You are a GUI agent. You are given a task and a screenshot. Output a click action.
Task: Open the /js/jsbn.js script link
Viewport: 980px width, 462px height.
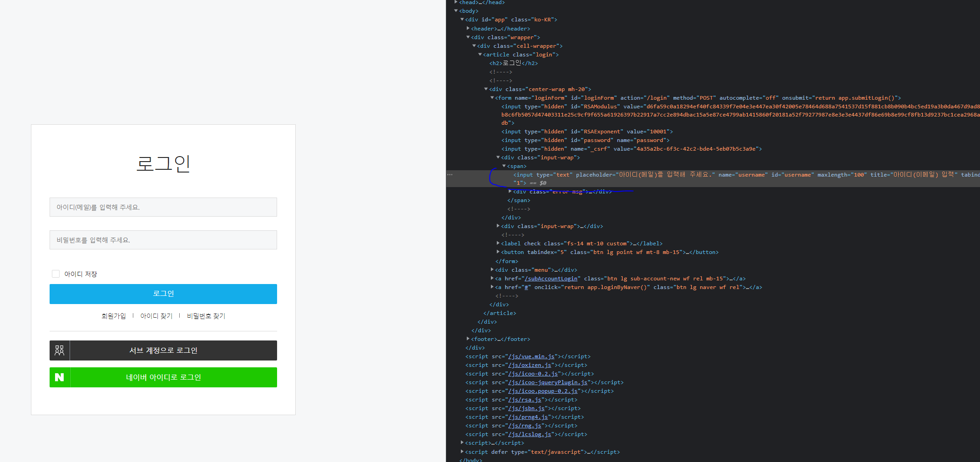(x=526, y=408)
